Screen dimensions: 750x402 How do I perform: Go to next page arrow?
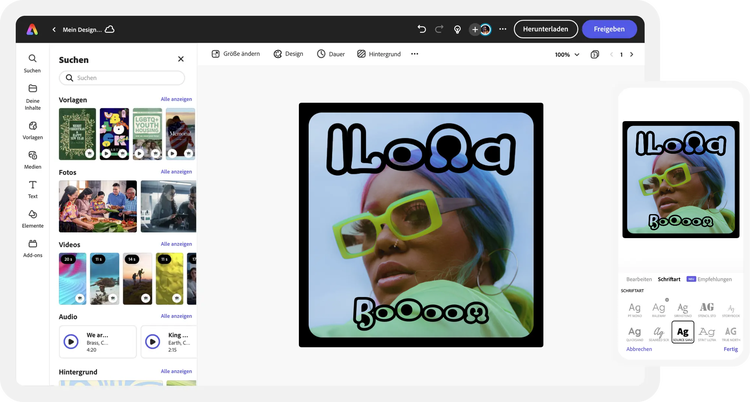tap(634, 54)
